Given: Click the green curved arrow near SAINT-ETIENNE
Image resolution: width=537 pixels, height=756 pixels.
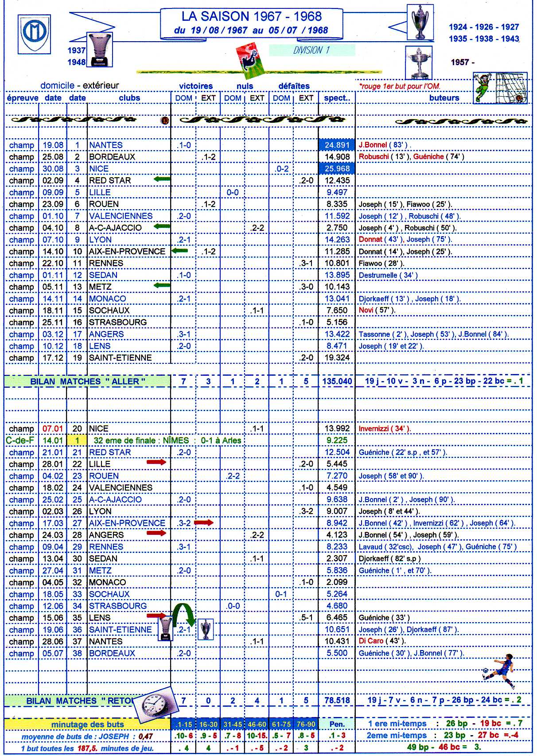Looking at the screenshot, I should [x=183, y=616].
